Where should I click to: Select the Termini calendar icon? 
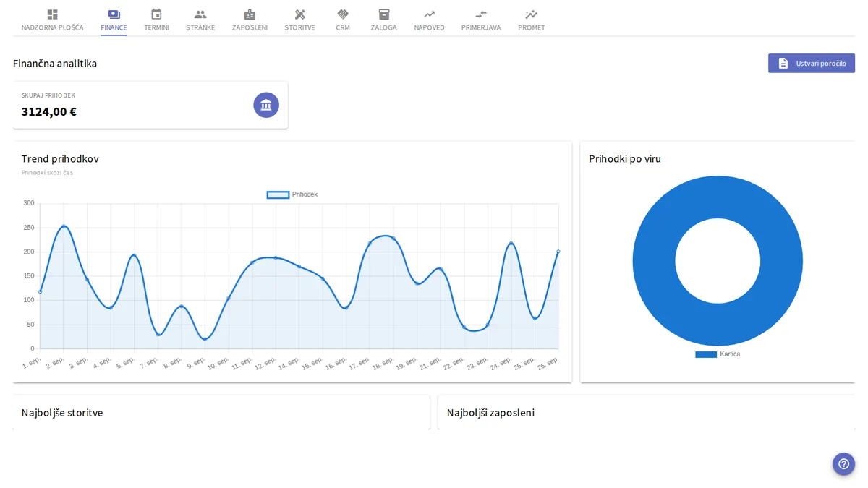[156, 14]
